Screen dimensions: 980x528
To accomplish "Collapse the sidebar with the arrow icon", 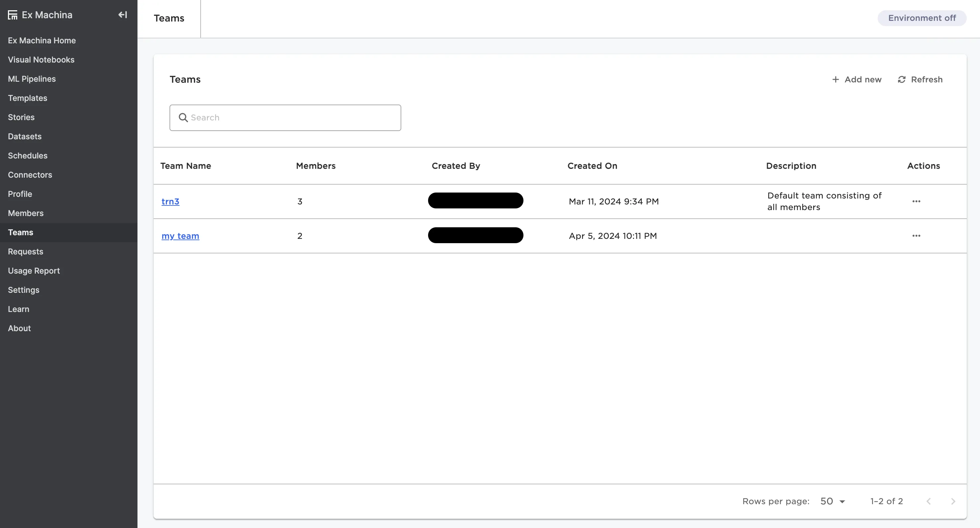I will point(122,15).
